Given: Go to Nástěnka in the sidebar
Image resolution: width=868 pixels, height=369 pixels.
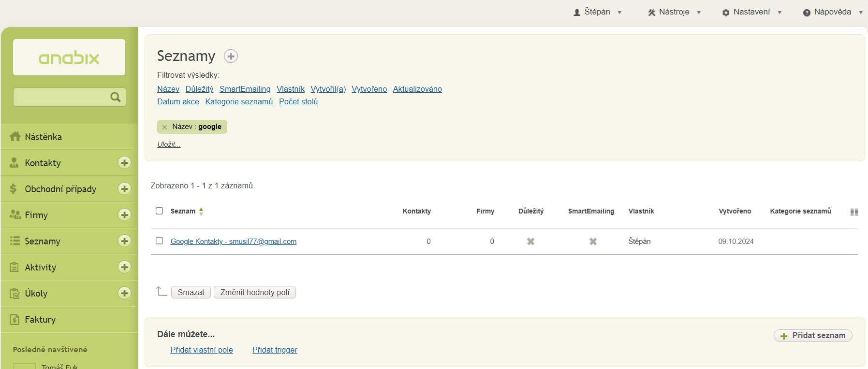Looking at the screenshot, I should [x=43, y=137].
